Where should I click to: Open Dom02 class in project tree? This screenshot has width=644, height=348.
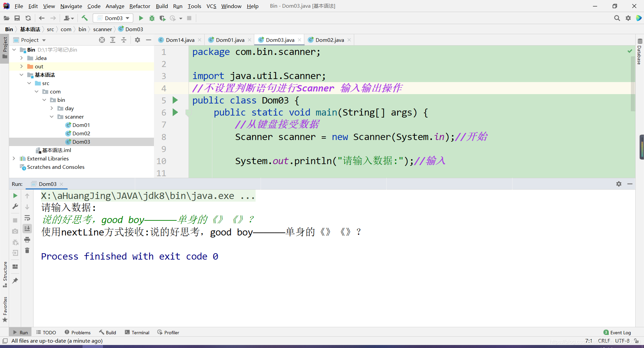[81, 133]
